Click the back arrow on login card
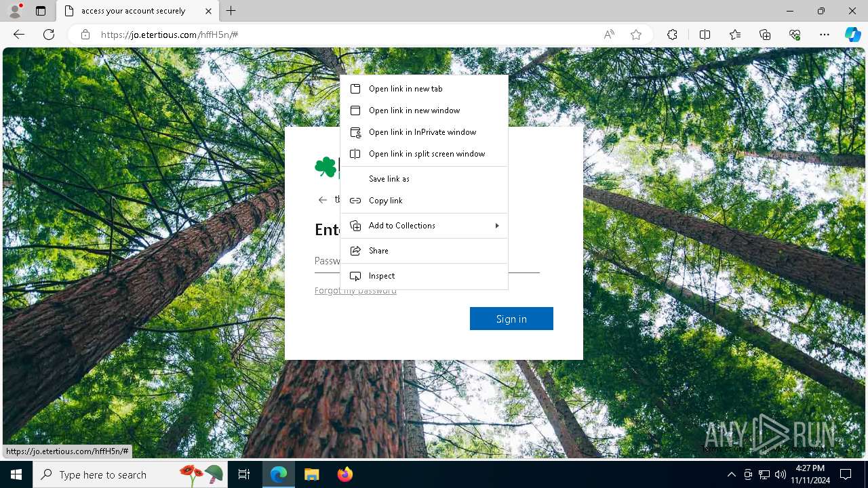868x488 pixels. pos(322,200)
